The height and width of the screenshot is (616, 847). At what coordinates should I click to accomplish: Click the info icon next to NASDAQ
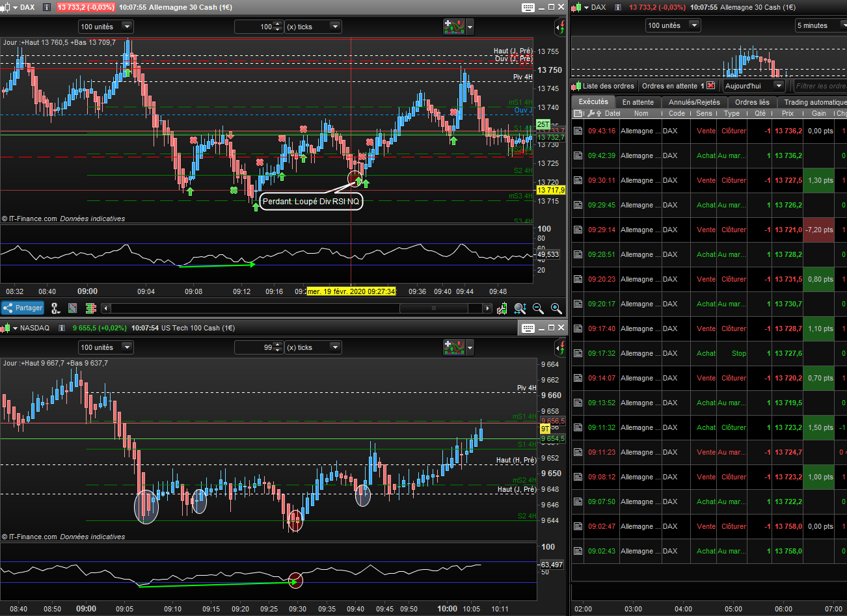tap(62, 328)
